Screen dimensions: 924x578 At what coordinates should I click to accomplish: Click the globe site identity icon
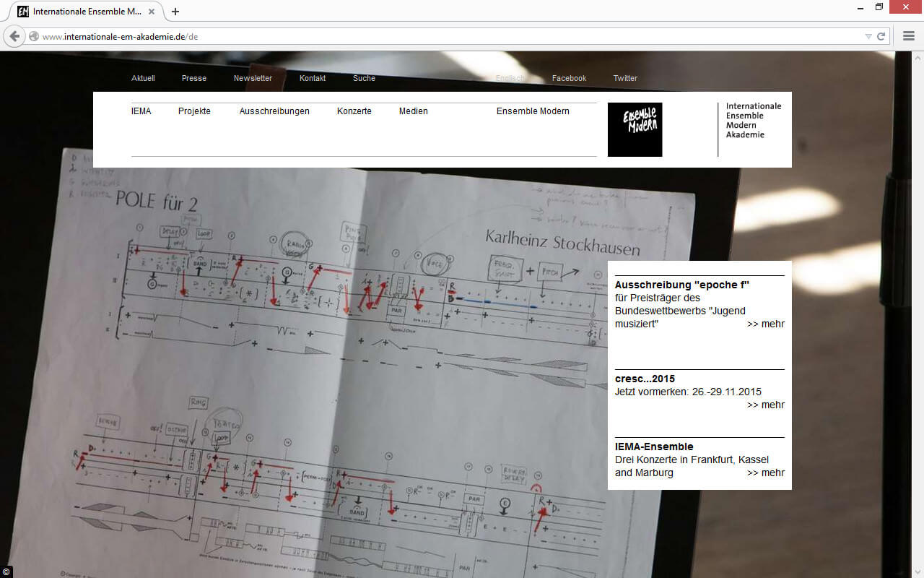coord(34,36)
